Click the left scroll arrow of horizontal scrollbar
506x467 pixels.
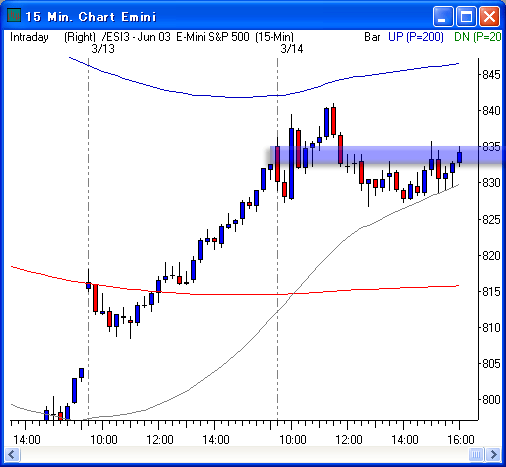[x=12, y=454]
